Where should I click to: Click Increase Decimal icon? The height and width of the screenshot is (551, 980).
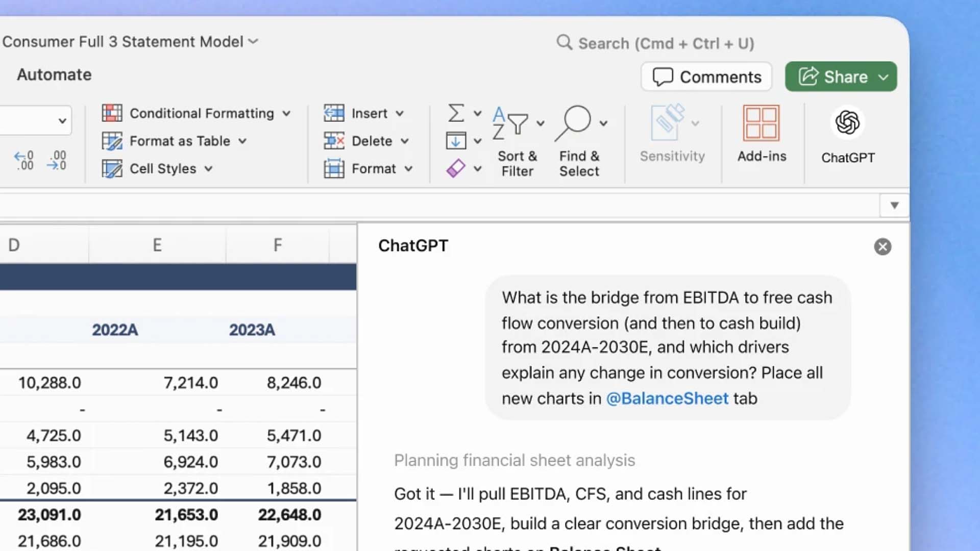[x=24, y=160]
